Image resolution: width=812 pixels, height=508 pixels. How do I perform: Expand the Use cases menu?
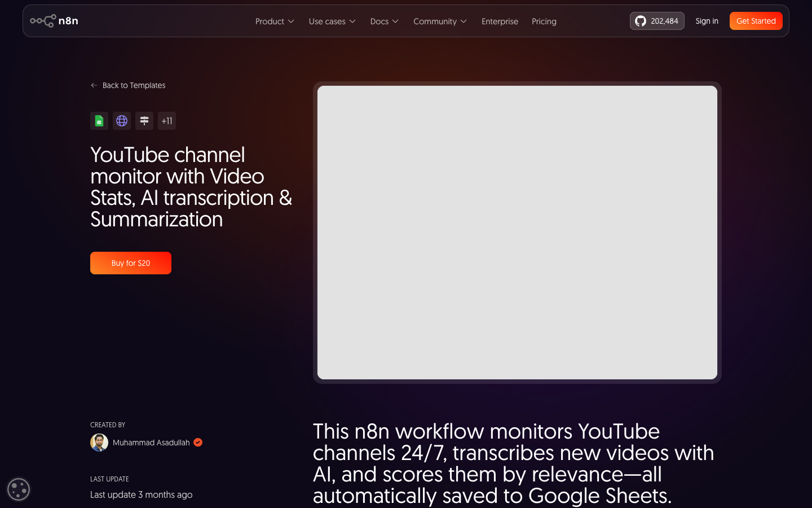point(332,21)
